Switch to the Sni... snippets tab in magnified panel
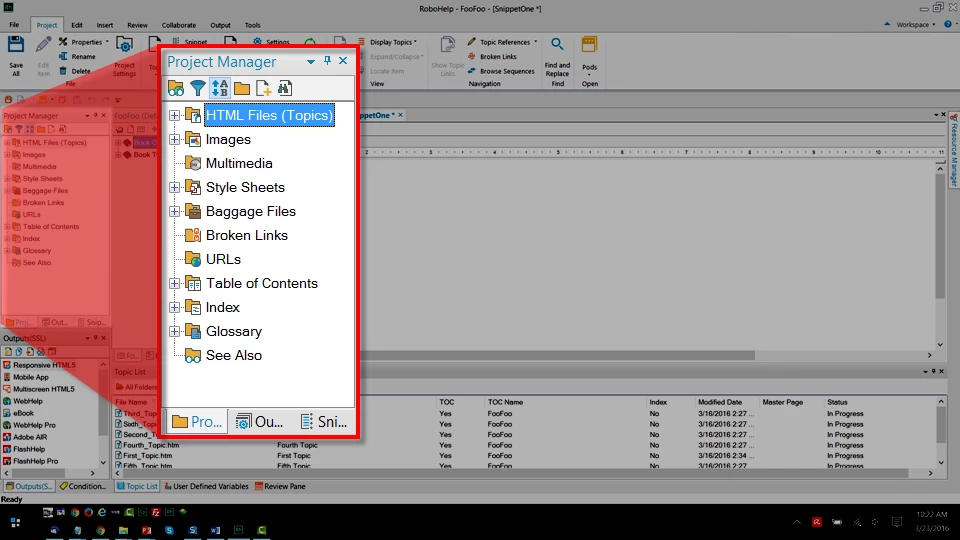The image size is (960, 540). [x=323, y=421]
